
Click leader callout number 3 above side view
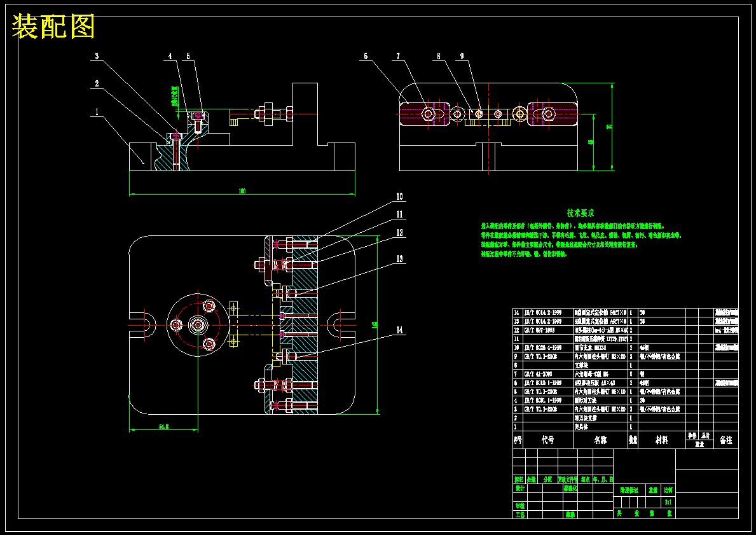tap(97, 57)
